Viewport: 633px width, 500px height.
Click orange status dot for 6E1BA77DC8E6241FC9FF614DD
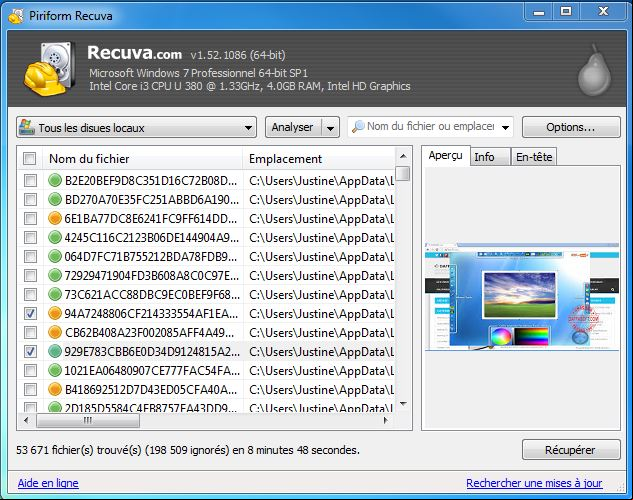[x=54, y=218]
